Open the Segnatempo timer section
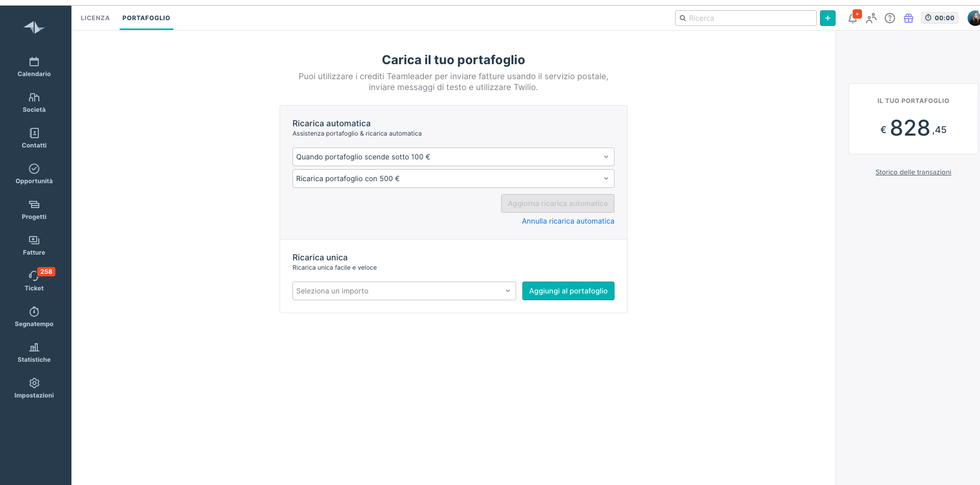Image resolution: width=980 pixels, height=485 pixels. point(34,317)
